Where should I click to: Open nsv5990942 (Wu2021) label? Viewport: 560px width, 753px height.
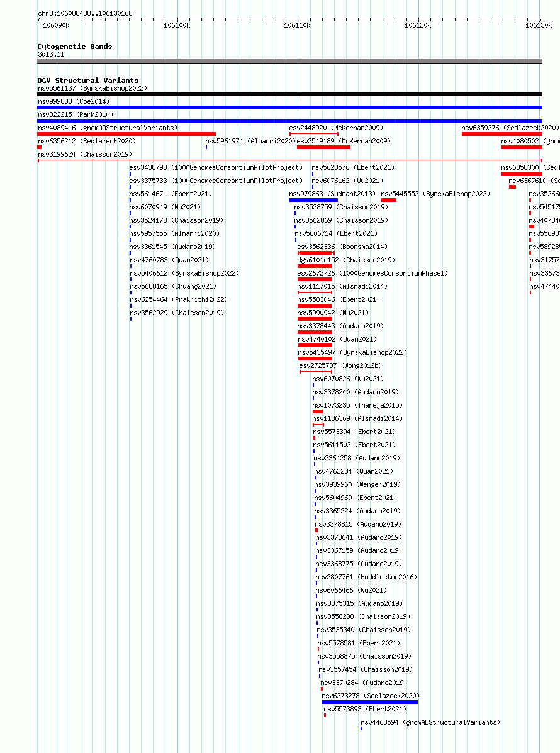333,313
